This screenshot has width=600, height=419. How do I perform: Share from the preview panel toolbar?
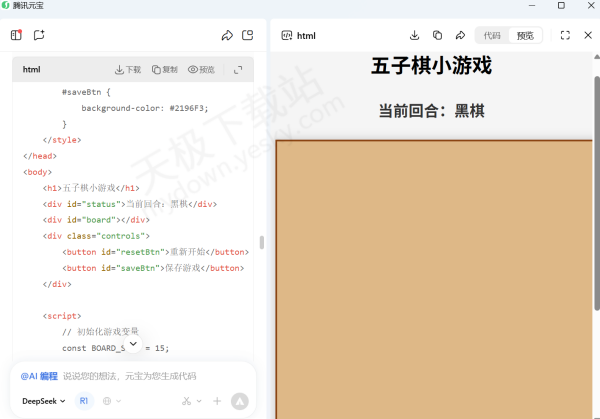coord(460,35)
